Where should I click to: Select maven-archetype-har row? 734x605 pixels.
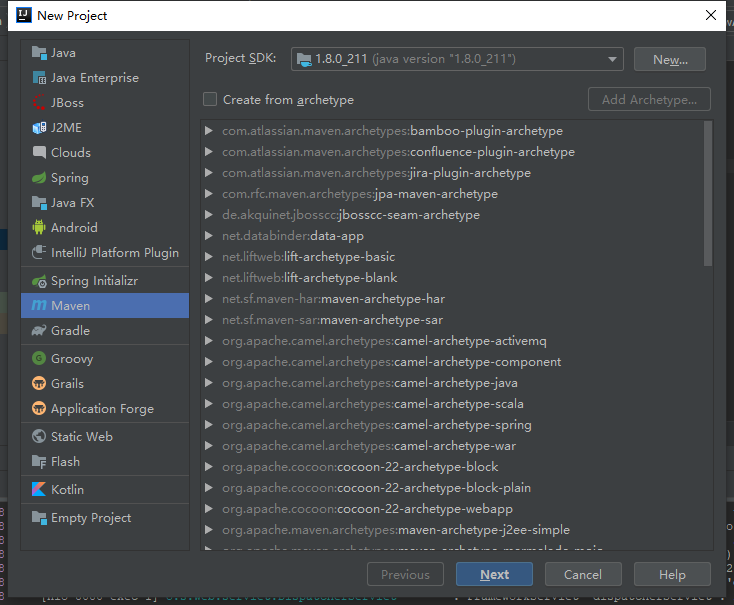pos(452,299)
